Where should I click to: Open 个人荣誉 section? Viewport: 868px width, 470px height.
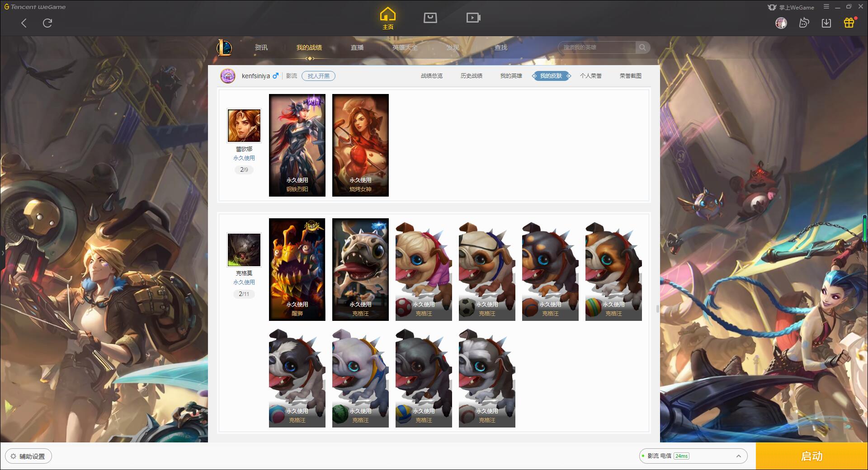(591, 76)
